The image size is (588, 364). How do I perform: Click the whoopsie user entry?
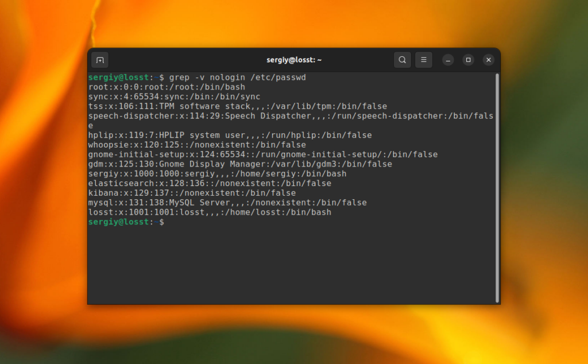(x=197, y=145)
